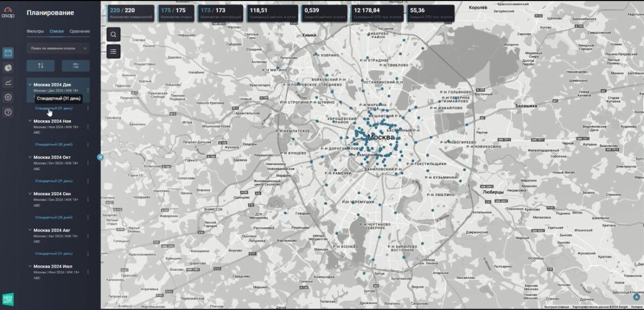Collapse the side panel with arrow handle
The height and width of the screenshot is (310, 644).
pos(100,156)
